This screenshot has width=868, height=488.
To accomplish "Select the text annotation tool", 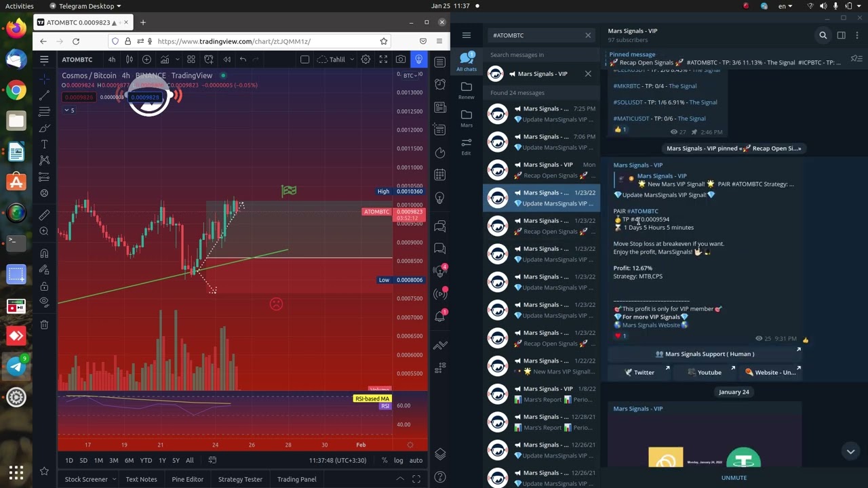I will point(44,144).
